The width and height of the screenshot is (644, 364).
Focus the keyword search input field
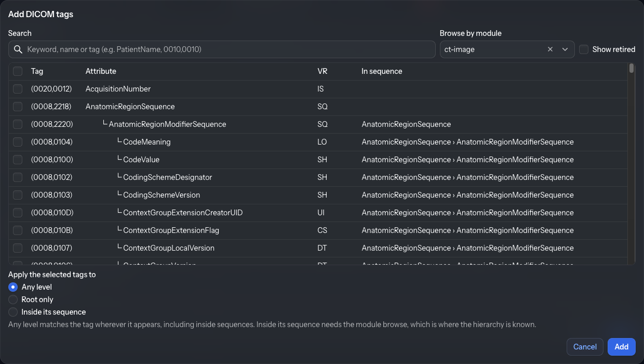(222, 49)
